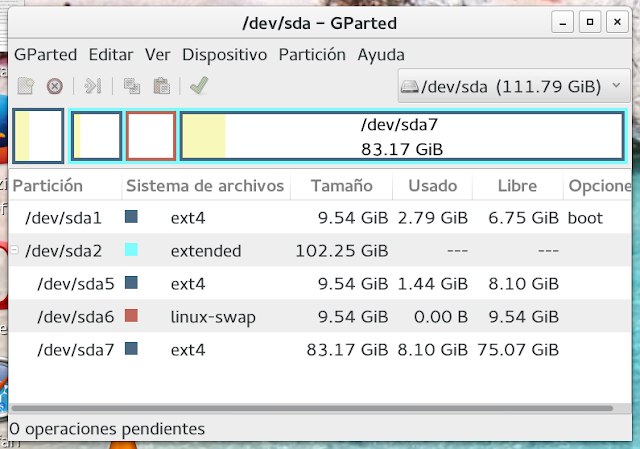The width and height of the screenshot is (640, 449).
Task: Click the 6.75 GiB free value
Action: tap(524, 218)
